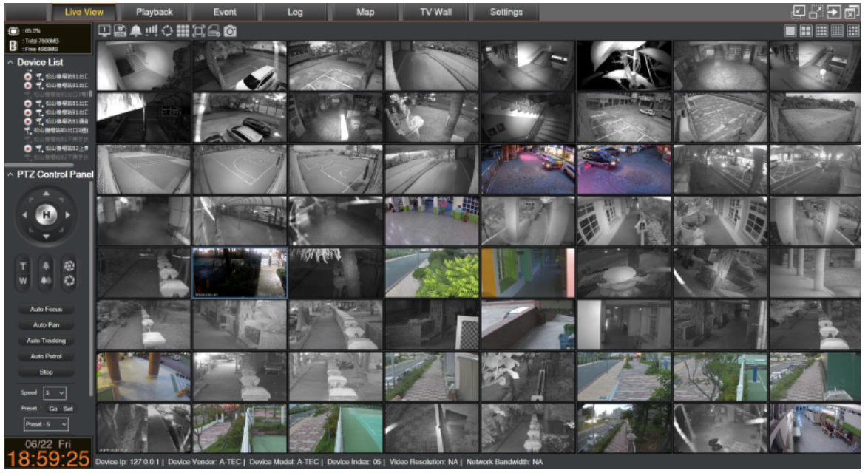This screenshot has height=473, width=868.
Task: Zoom out using the W button
Action: point(23,281)
